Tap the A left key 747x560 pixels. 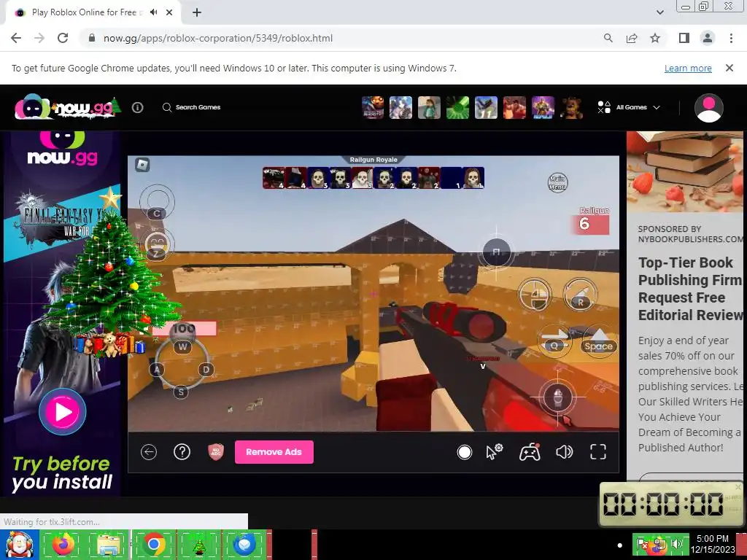[x=157, y=369]
